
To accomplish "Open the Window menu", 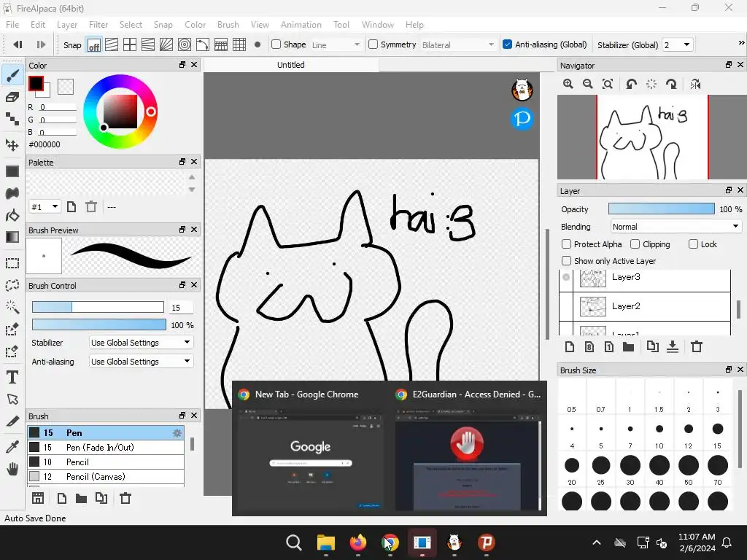I will point(378,25).
